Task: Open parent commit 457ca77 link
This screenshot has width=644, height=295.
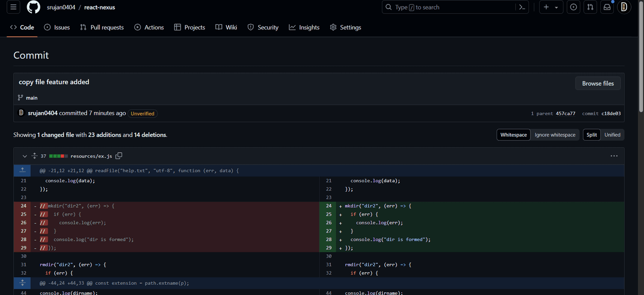Action: click(566, 114)
